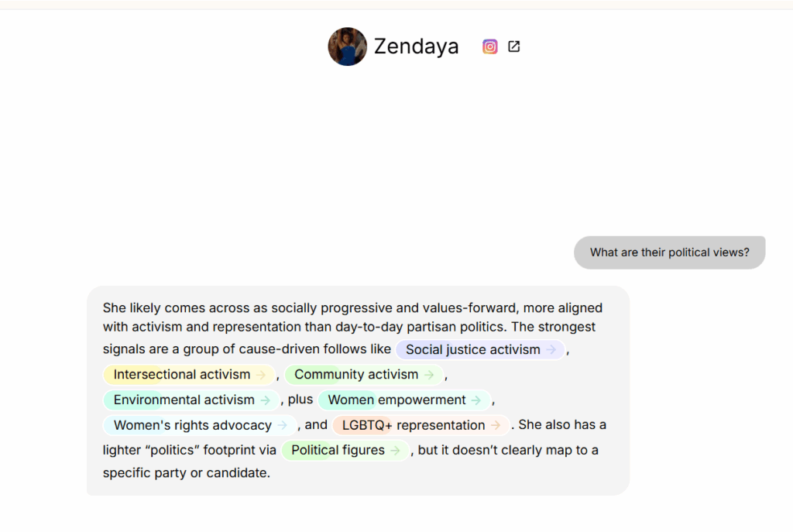
Task: Open the Environmental activism tag
Action: point(191,400)
